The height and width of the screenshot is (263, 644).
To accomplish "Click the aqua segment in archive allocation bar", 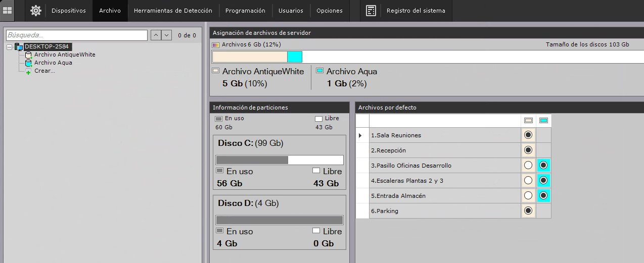I will (x=294, y=57).
